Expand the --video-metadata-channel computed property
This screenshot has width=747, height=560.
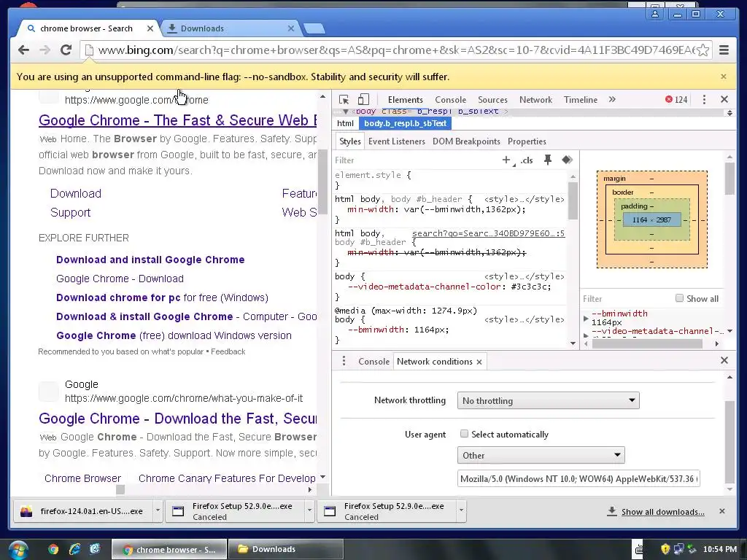point(586,335)
